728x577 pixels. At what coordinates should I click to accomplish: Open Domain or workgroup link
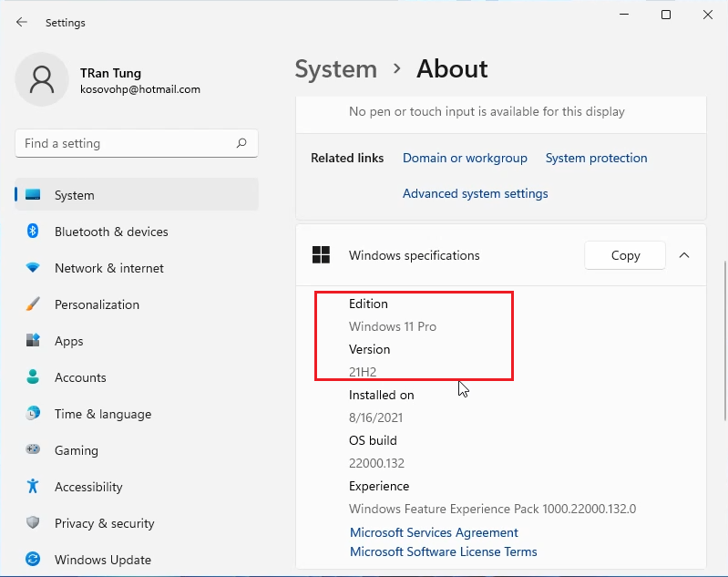(x=465, y=158)
